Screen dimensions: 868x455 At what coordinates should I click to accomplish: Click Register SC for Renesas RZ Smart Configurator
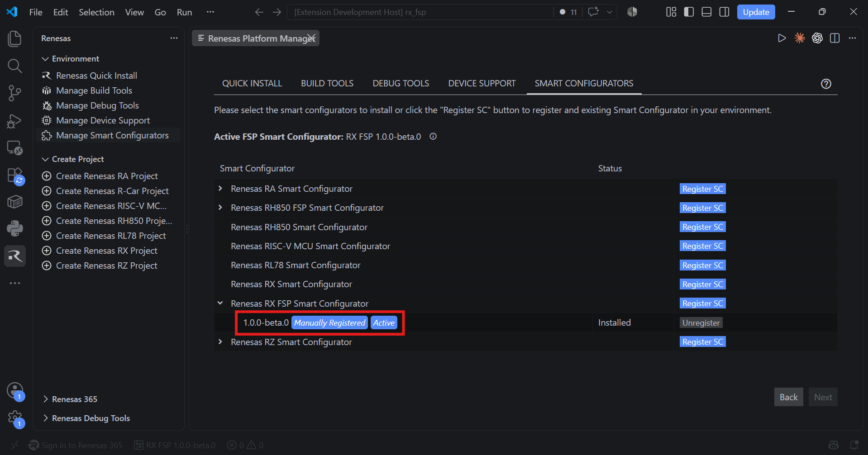pyautogui.click(x=702, y=342)
